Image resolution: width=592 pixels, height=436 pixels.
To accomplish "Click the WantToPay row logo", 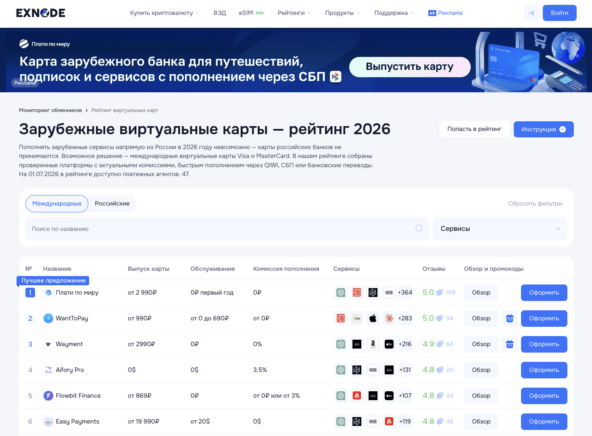I will tap(48, 318).
